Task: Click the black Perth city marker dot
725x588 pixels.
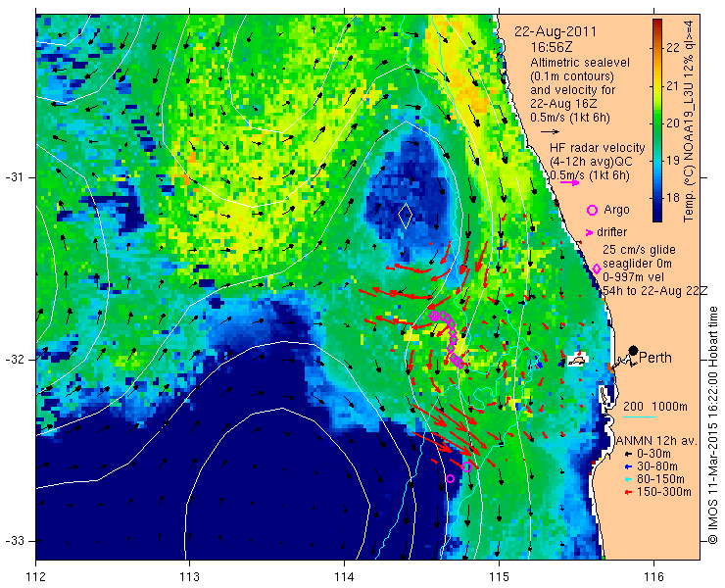Action: click(x=634, y=351)
